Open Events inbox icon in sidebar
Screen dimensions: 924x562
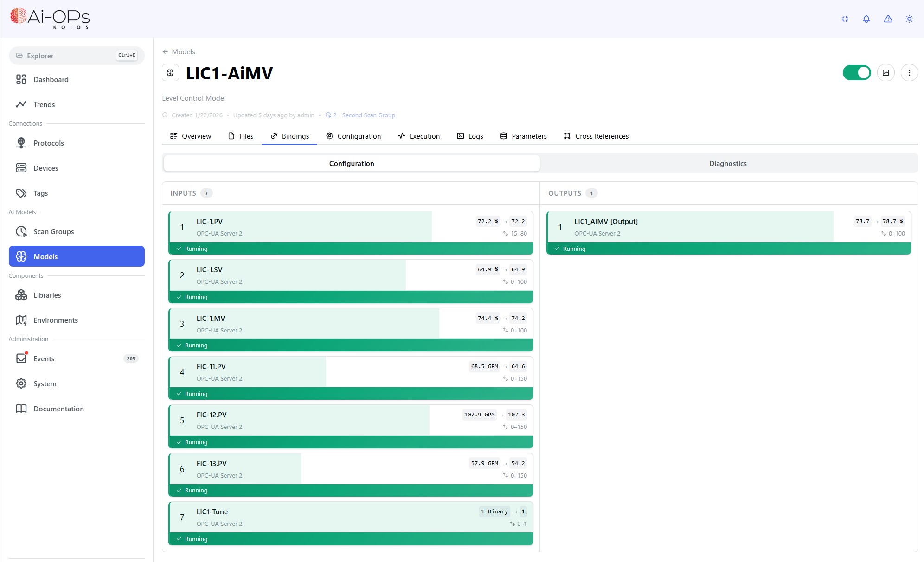point(21,358)
